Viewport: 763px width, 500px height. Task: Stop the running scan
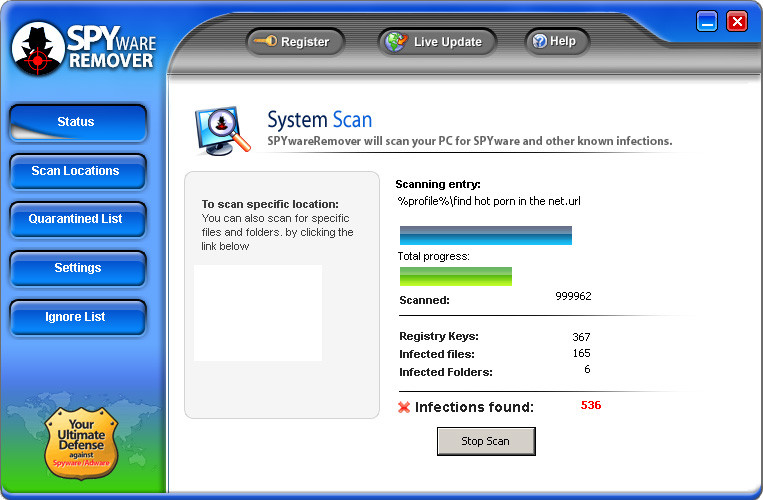coord(486,441)
